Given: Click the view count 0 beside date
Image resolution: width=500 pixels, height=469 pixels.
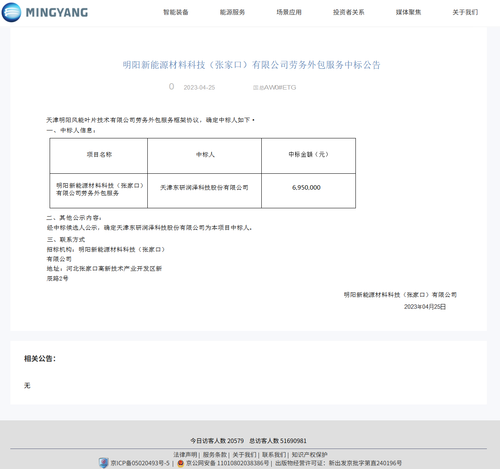Looking at the screenshot, I should pyautogui.click(x=171, y=87).
